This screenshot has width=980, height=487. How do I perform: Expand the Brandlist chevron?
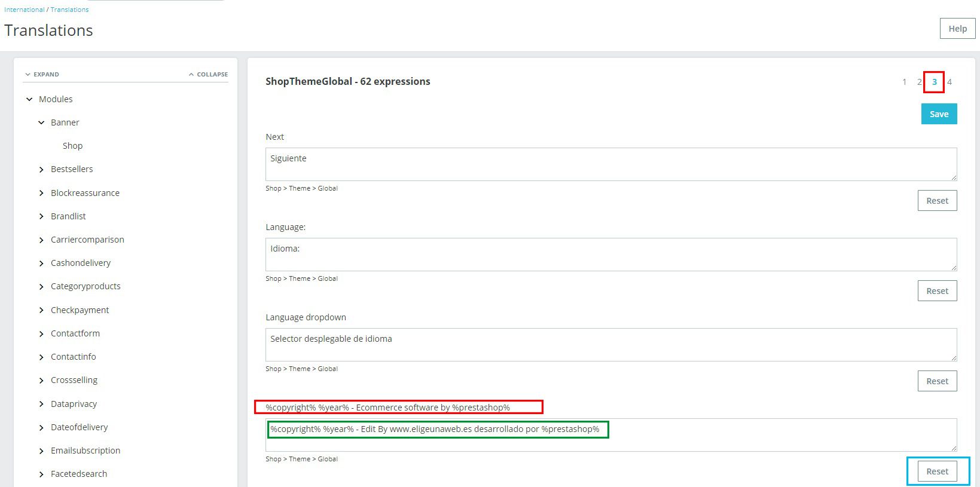point(41,216)
